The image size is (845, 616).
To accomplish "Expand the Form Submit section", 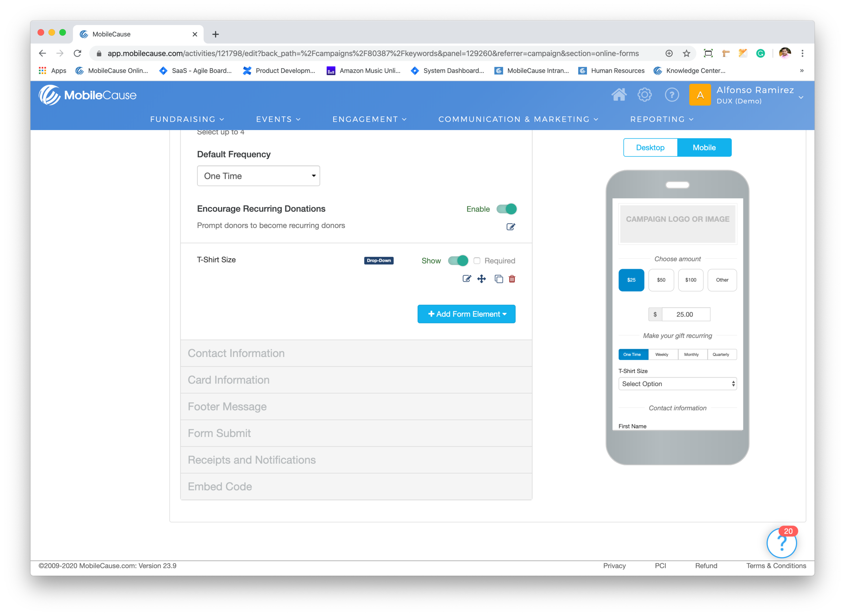I will click(356, 433).
